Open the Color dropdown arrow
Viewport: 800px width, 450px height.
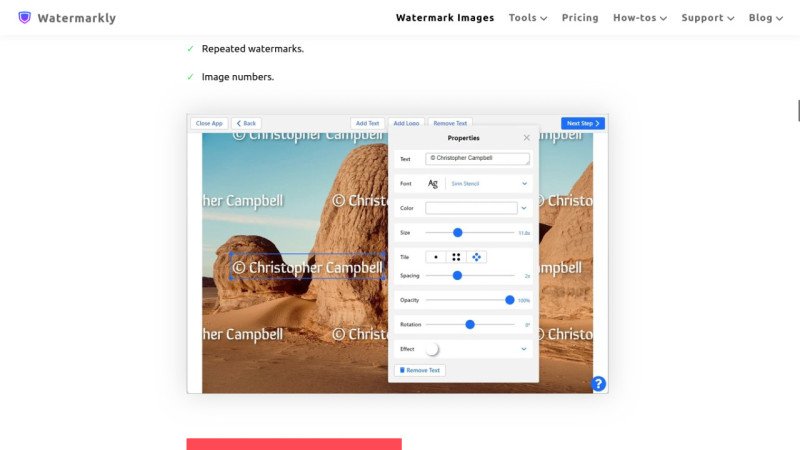click(x=524, y=208)
